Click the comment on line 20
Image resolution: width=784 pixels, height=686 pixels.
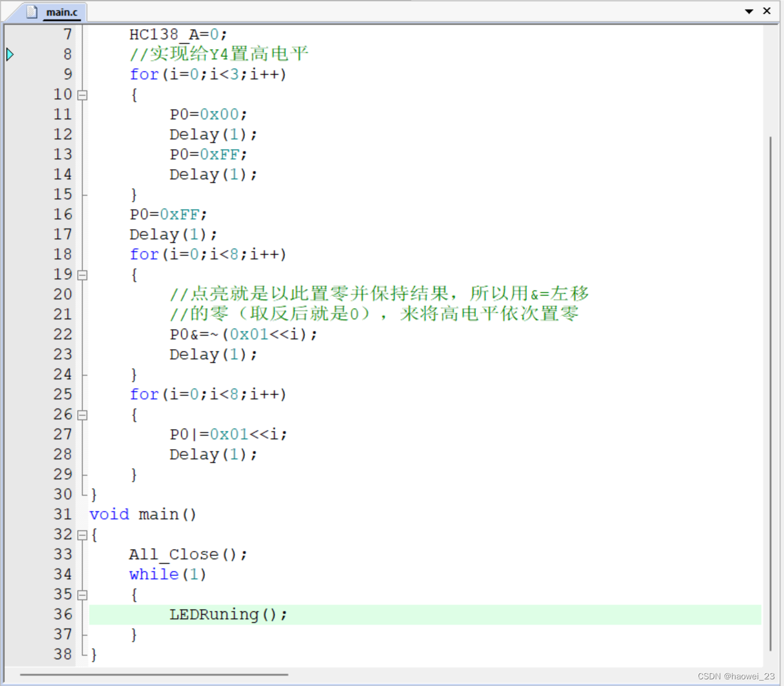pyautogui.click(x=380, y=294)
